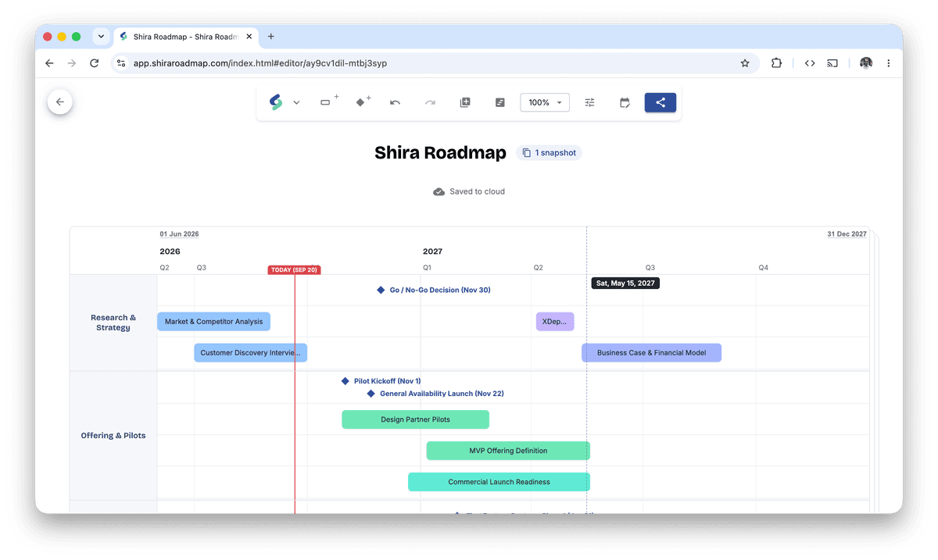Click the address bar URL
Viewport: 938px width, 560px height.
pos(260,63)
